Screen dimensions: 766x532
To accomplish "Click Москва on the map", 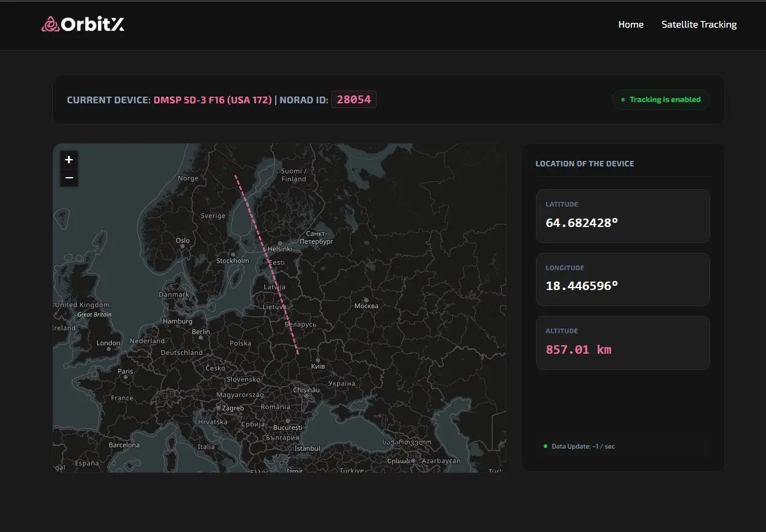I will click(366, 306).
